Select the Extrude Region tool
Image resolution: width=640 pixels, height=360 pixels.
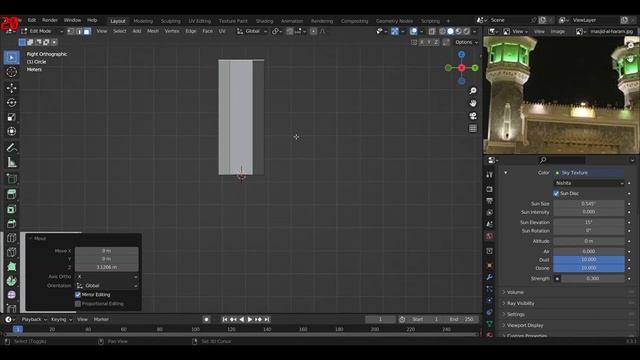(x=11, y=194)
